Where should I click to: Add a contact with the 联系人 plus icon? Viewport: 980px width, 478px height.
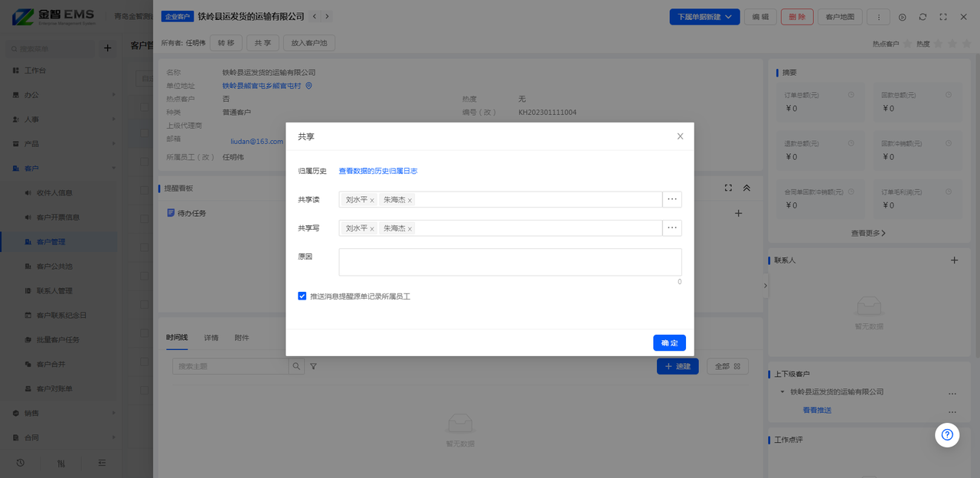tap(955, 260)
